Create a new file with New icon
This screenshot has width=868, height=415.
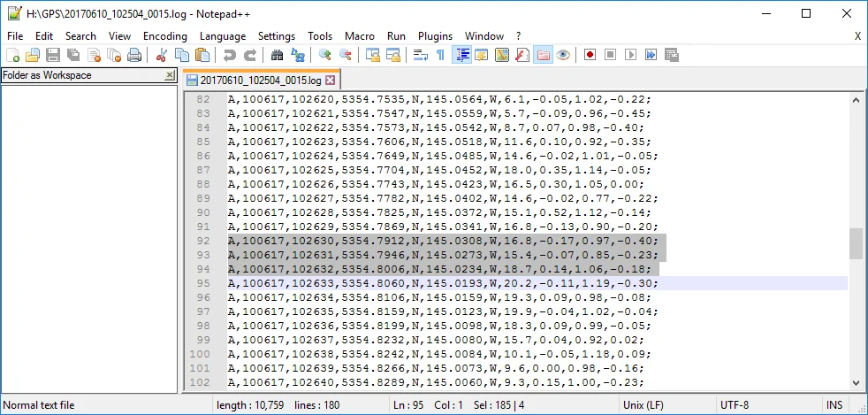[x=12, y=55]
